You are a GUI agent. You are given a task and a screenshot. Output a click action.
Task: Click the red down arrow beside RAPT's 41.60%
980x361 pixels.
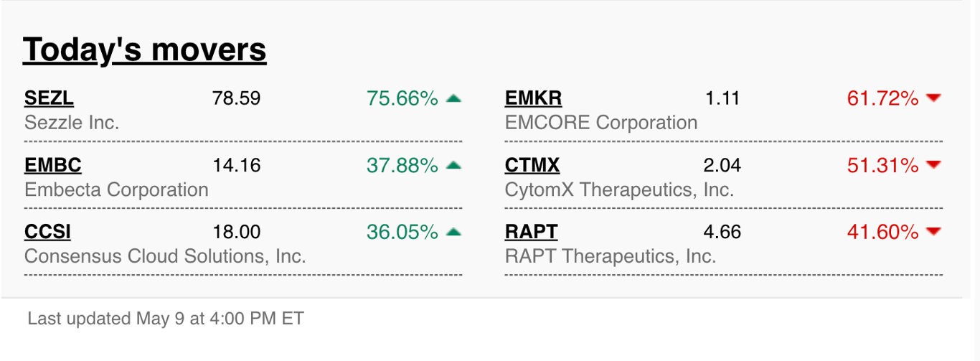pyautogui.click(x=933, y=232)
